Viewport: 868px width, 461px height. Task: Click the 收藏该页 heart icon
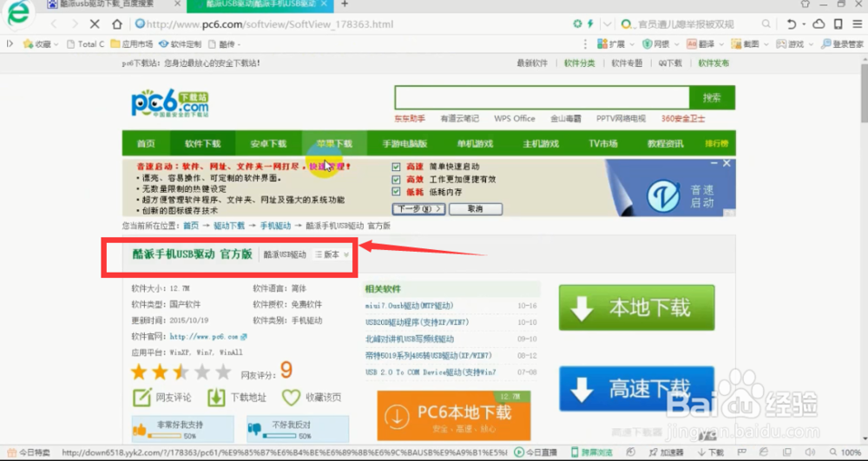click(291, 398)
